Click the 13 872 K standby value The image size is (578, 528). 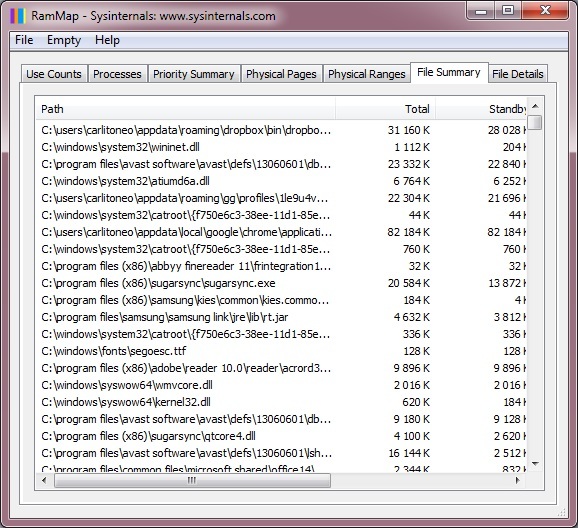[507, 283]
